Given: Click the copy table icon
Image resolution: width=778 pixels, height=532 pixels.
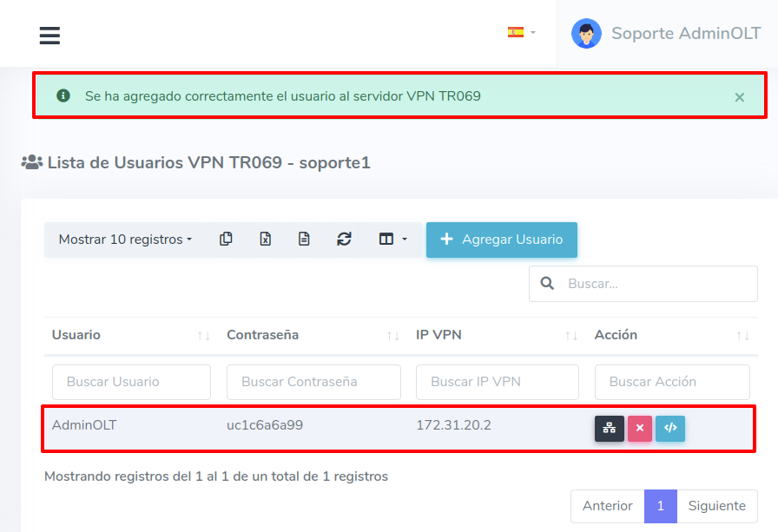Looking at the screenshot, I should point(226,240).
